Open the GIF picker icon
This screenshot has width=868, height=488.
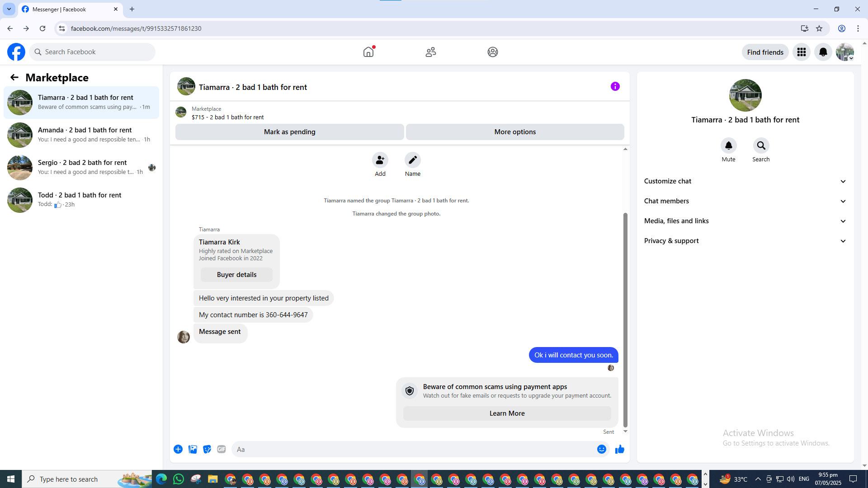click(x=221, y=449)
